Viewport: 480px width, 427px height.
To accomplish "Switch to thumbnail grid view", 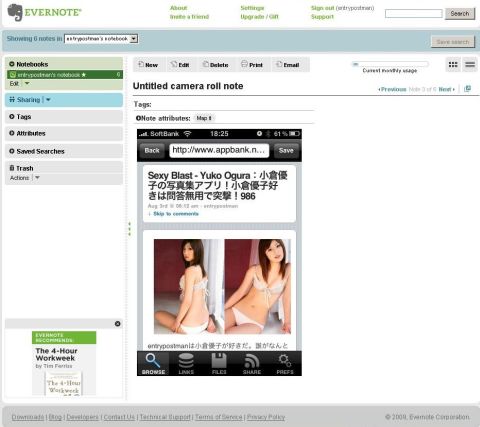I will 453,65.
